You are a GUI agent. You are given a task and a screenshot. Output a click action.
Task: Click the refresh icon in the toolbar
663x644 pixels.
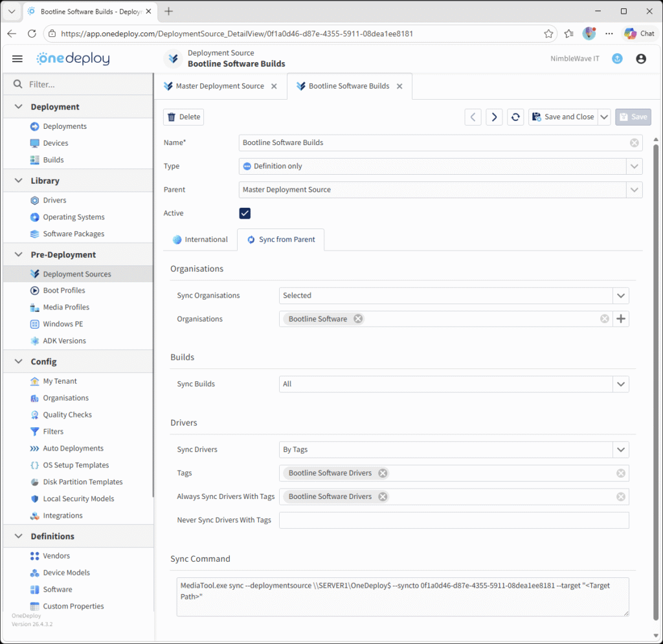point(515,117)
